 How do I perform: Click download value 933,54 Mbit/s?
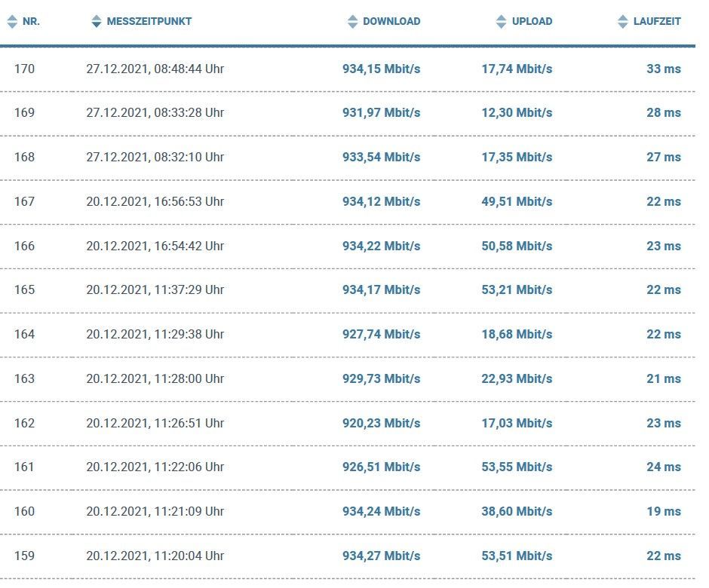pyautogui.click(x=381, y=157)
